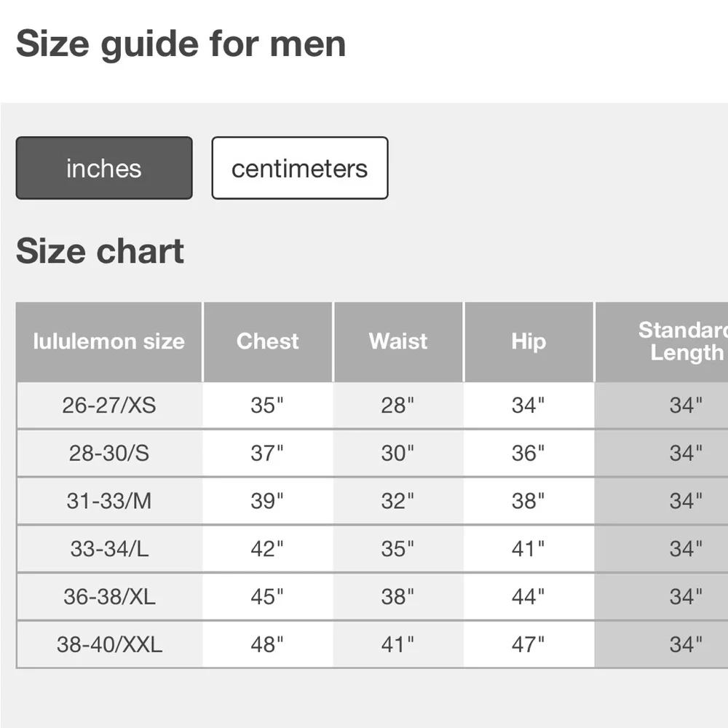Click the Waist column header
The height and width of the screenshot is (728, 728).
click(398, 341)
